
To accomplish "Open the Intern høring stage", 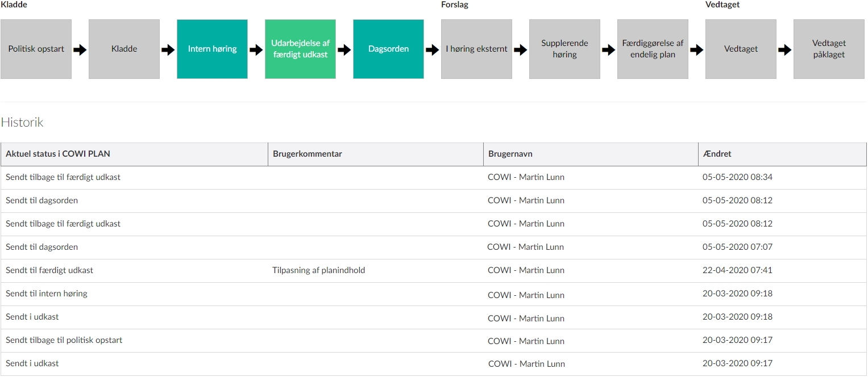I will (212, 49).
